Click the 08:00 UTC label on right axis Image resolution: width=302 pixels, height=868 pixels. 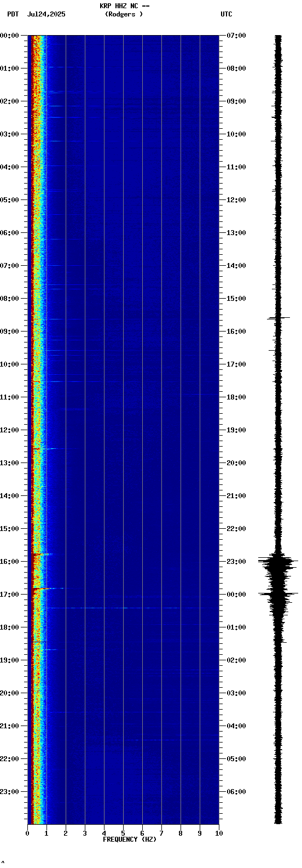point(236,68)
